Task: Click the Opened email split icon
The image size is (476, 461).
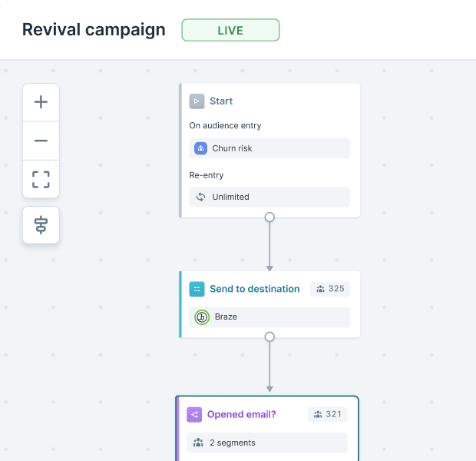Action: (194, 415)
